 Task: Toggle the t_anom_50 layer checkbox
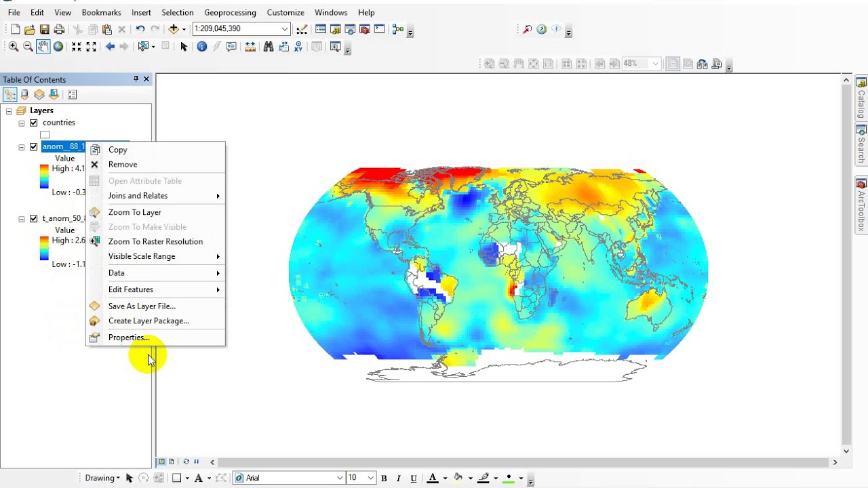[33, 218]
